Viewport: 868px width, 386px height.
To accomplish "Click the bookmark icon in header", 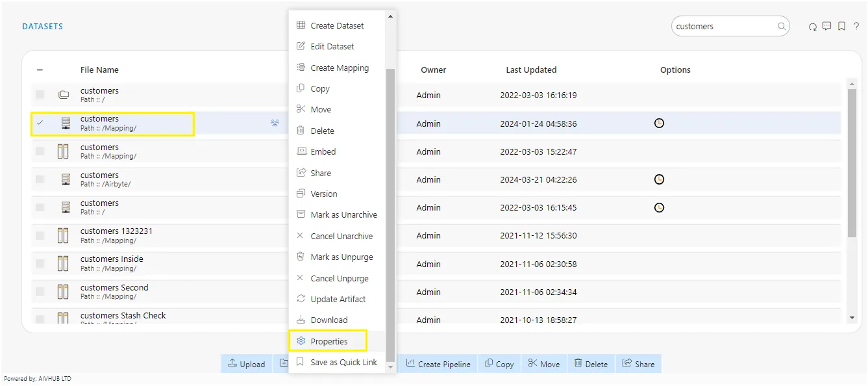I will click(x=841, y=27).
